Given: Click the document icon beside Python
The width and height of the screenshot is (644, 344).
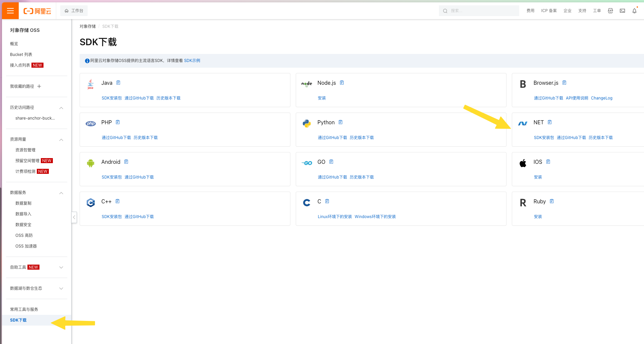Looking at the screenshot, I should click(x=340, y=122).
